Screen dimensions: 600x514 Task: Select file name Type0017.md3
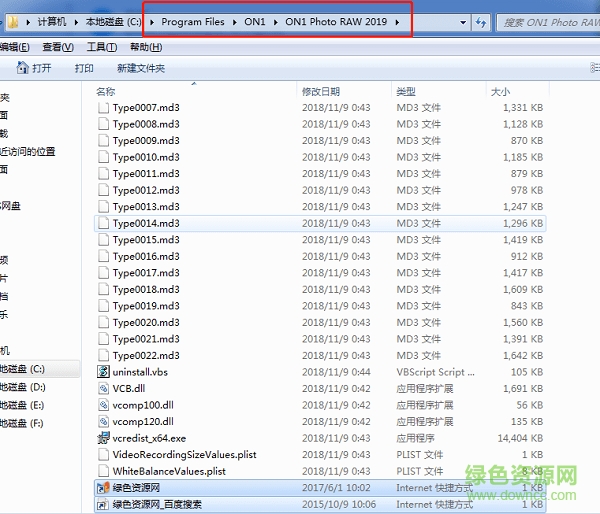146,273
